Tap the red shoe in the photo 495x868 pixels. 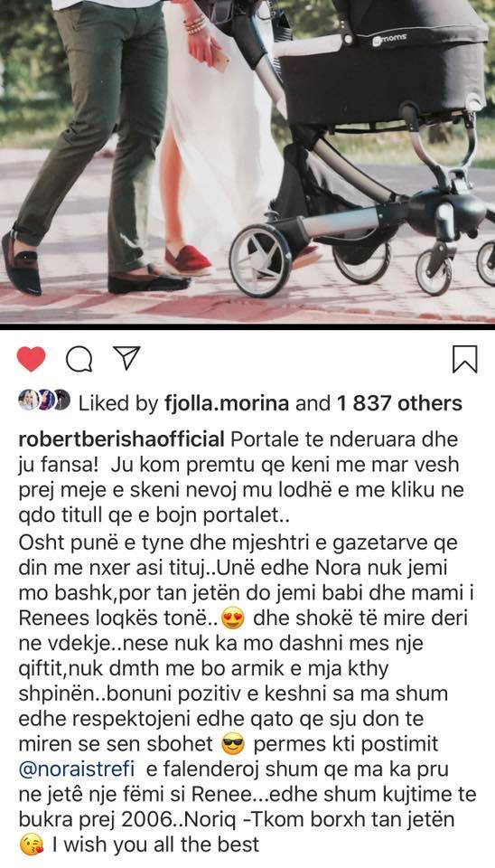188,259
